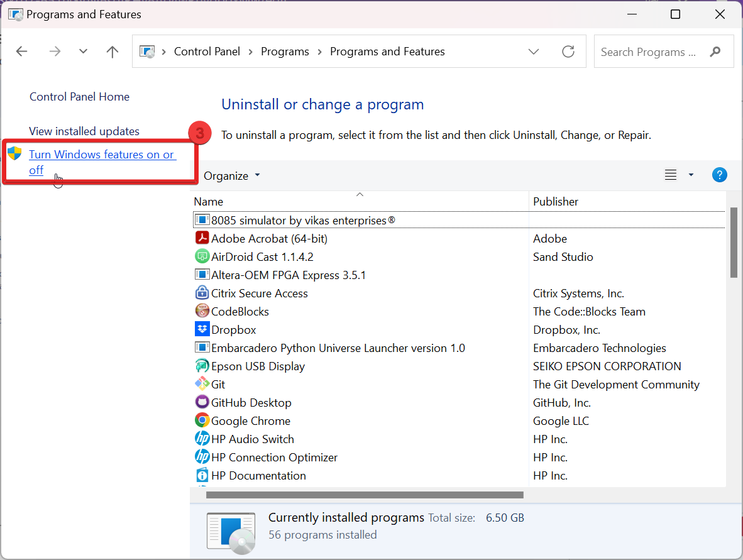Open the Help question mark button
The width and height of the screenshot is (743, 560).
click(719, 175)
